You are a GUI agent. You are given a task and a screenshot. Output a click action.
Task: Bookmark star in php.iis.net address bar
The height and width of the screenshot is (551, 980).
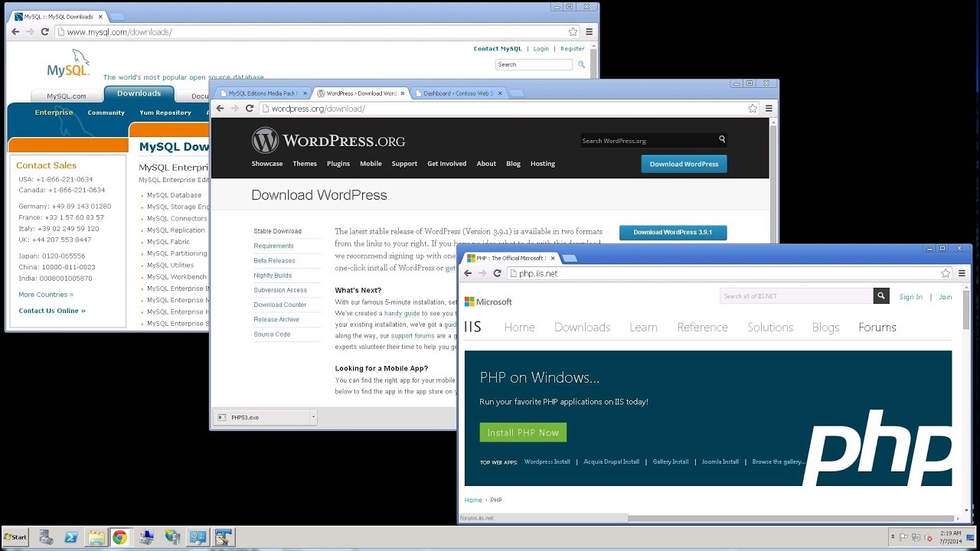[x=946, y=273]
